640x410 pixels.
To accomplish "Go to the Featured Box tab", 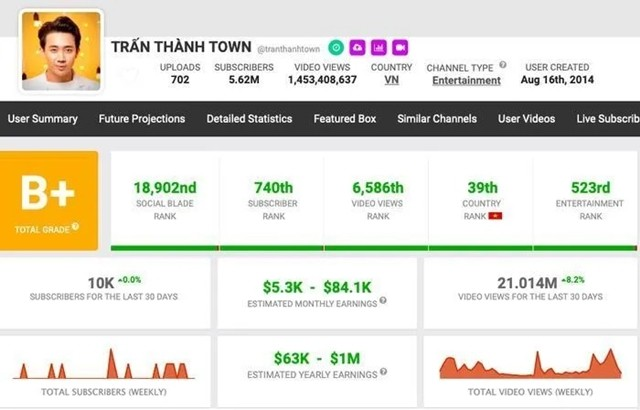I will [344, 119].
